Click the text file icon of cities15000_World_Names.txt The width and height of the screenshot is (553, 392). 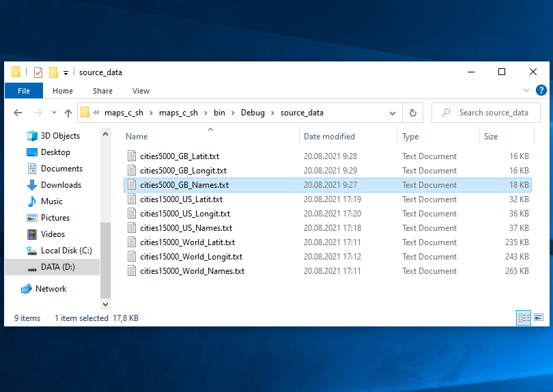(x=132, y=271)
